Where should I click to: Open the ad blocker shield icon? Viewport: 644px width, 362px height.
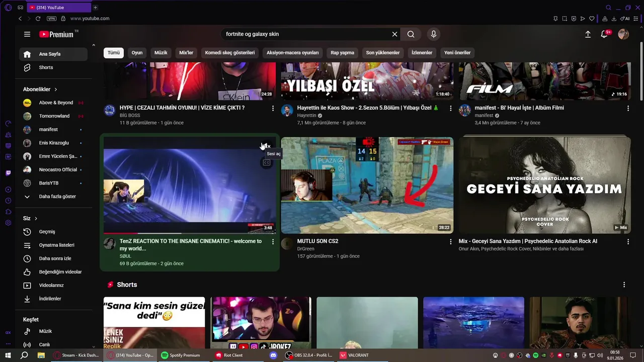click(x=574, y=19)
